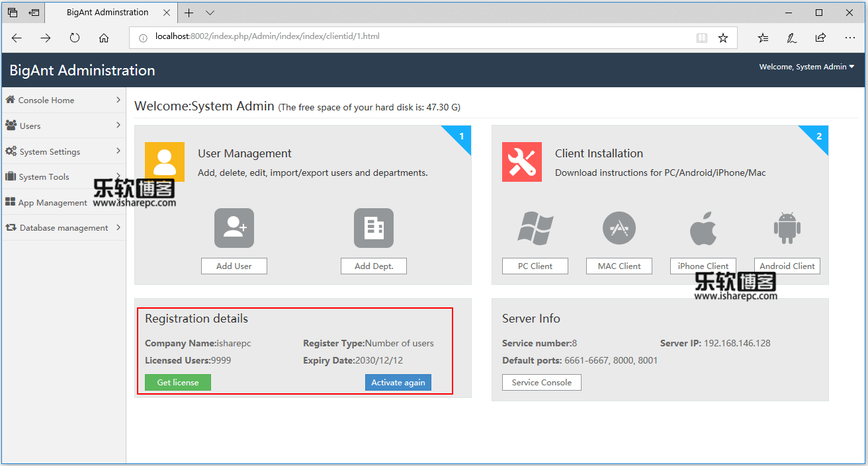Viewport: 868px width, 466px height.
Task: Click the App Management grid icon
Action: (x=11, y=202)
